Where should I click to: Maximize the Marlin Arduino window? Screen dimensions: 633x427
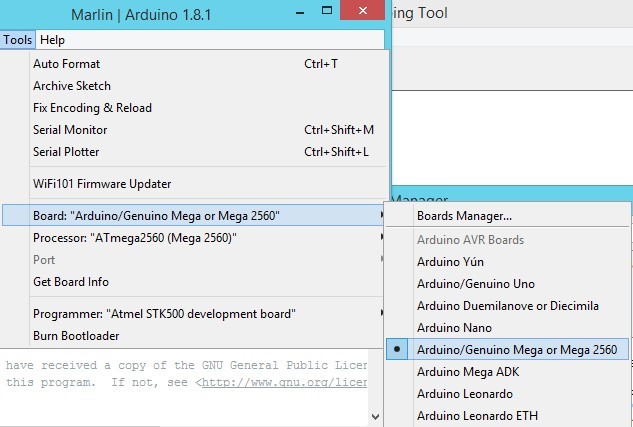327,10
